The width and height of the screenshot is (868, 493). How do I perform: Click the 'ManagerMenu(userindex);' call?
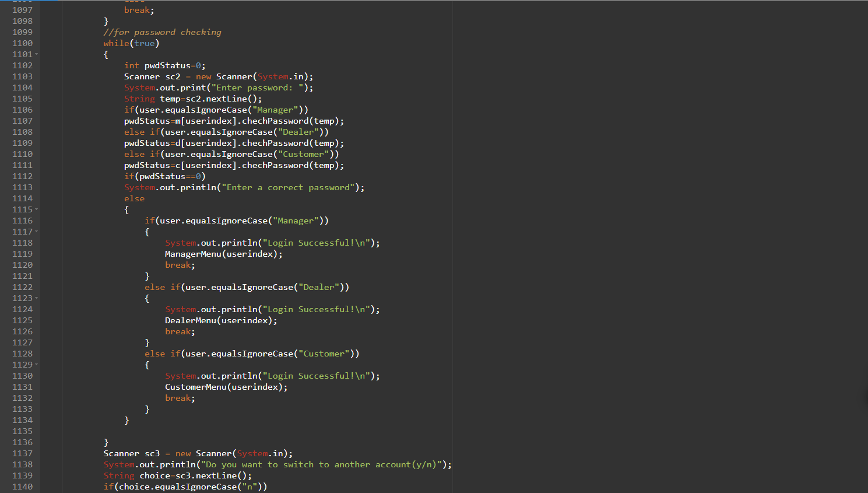point(224,254)
